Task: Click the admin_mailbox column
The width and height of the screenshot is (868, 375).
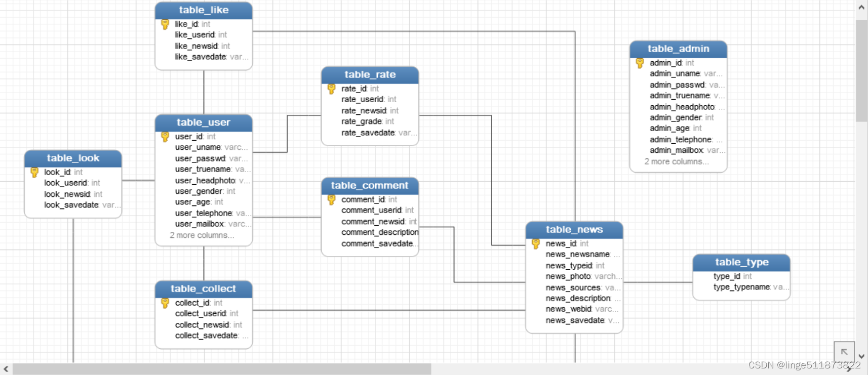Action: click(687, 150)
